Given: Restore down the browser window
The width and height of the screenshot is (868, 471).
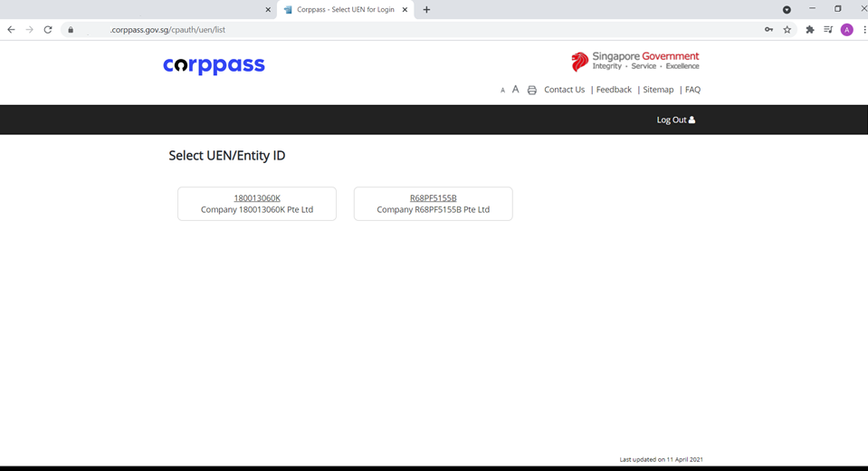Looking at the screenshot, I should 837,8.
